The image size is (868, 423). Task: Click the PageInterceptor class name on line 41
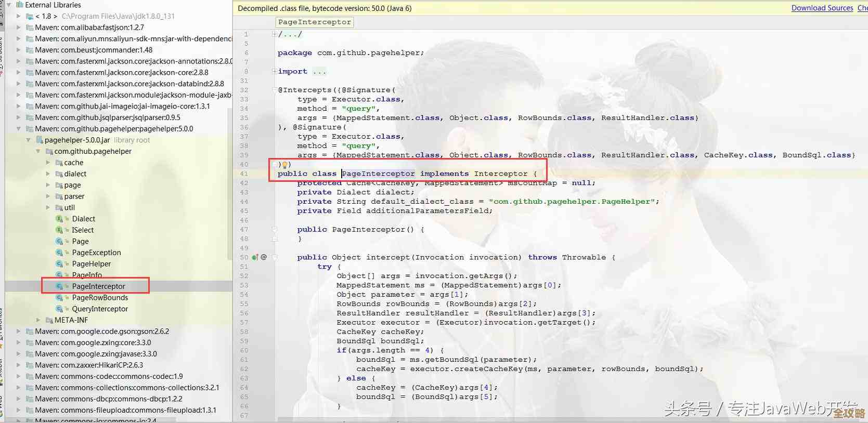[x=378, y=174]
